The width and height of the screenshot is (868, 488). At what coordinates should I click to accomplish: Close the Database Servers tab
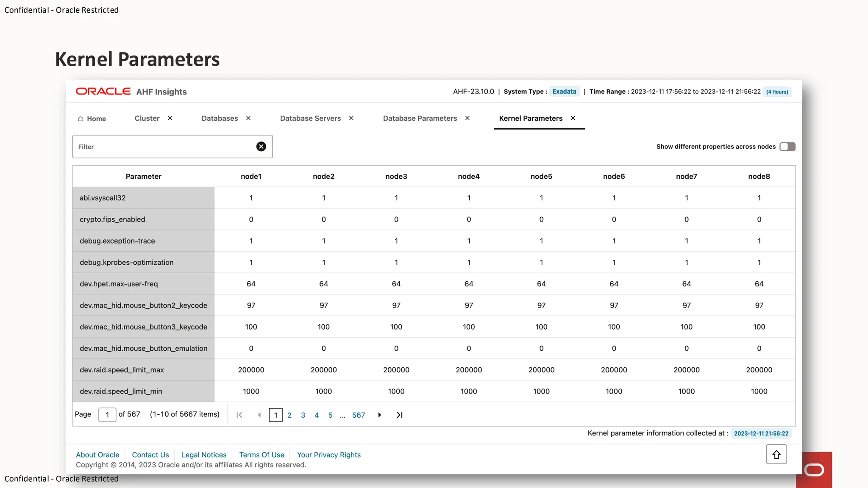pos(351,118)
